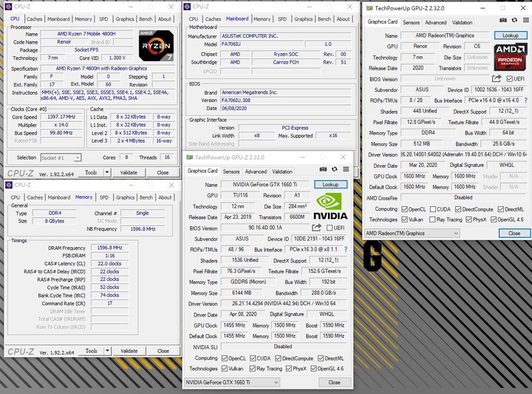The width and height of the screenshot is (532, 394).
Task: Click Tools button in CPU-Z CPU window
Action: click(91, 172)
